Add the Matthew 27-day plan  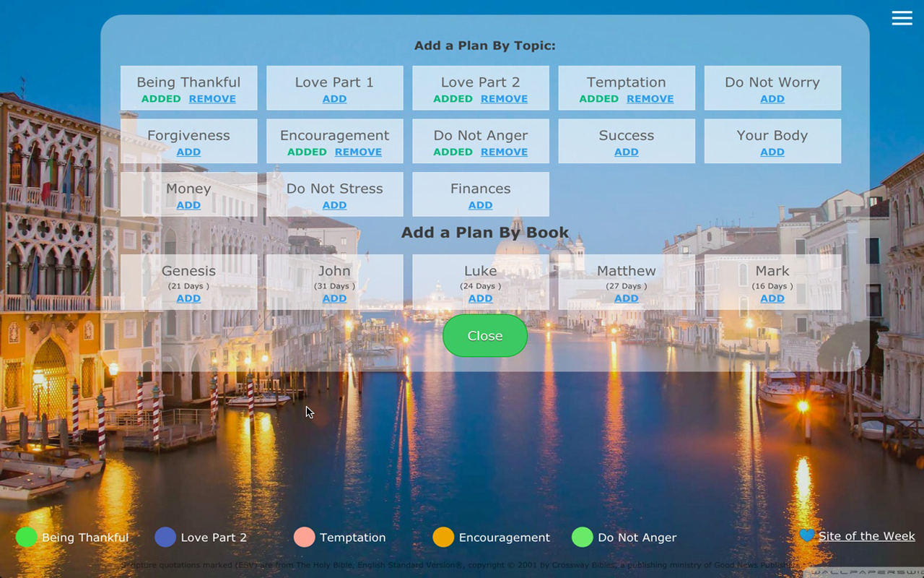pyautogui.click(x=627, y=298)
